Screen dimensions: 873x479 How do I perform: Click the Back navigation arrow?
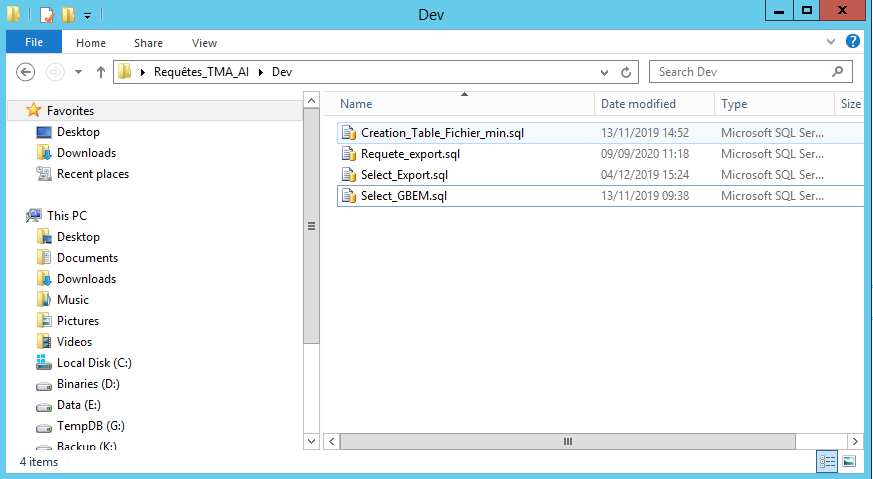27,72
